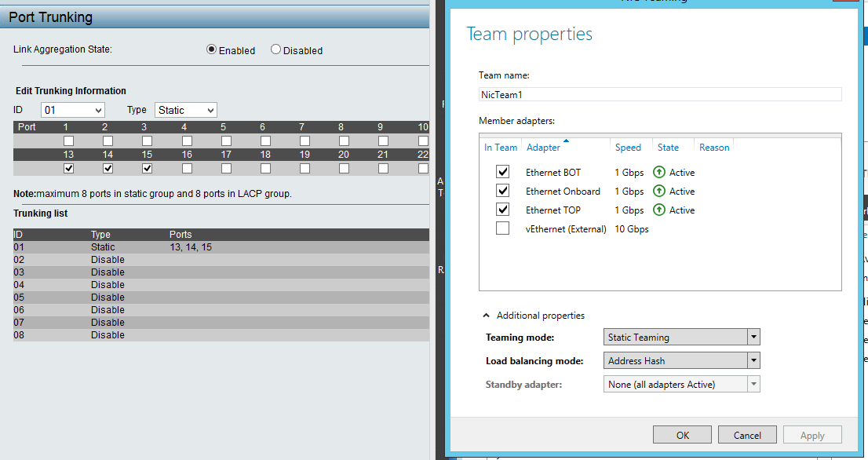
Task: Sort adapters by State column header
Action: [x=668, y=148]
